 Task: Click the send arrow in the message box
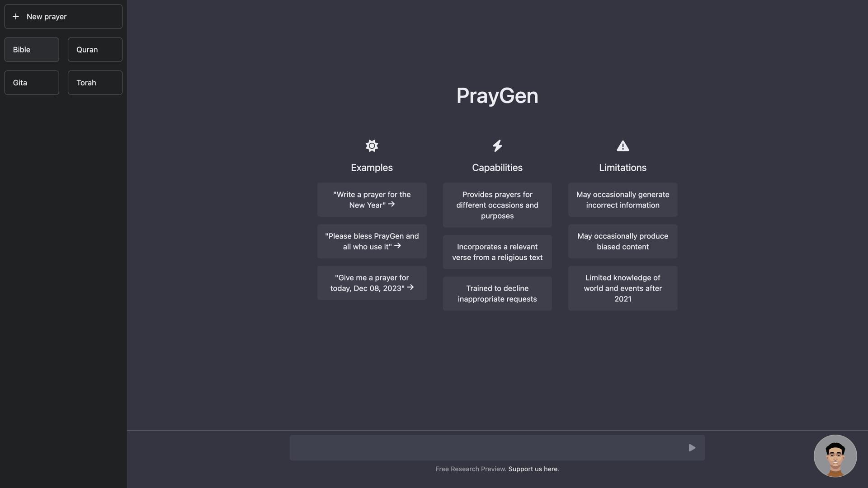click(x=692, y=448)
